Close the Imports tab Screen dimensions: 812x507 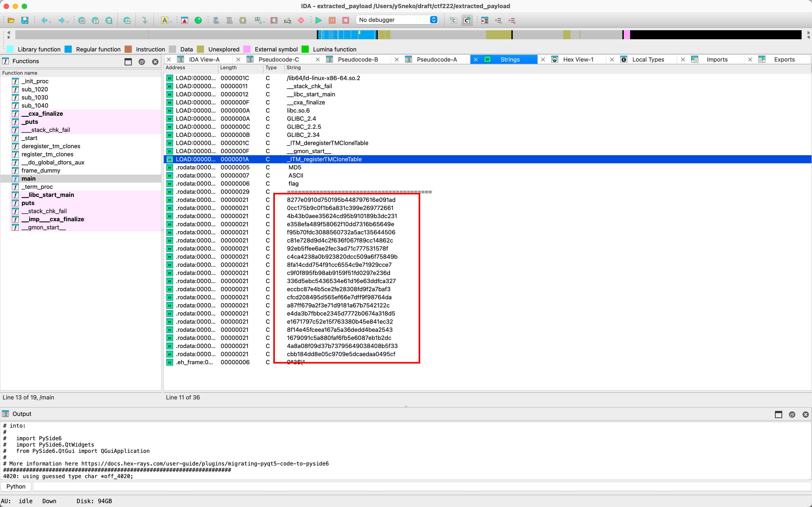682,59
